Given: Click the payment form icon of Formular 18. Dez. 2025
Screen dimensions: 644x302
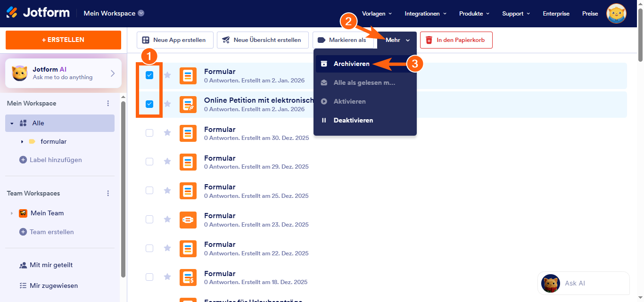Looking at the screenshot, I should 188,278.
